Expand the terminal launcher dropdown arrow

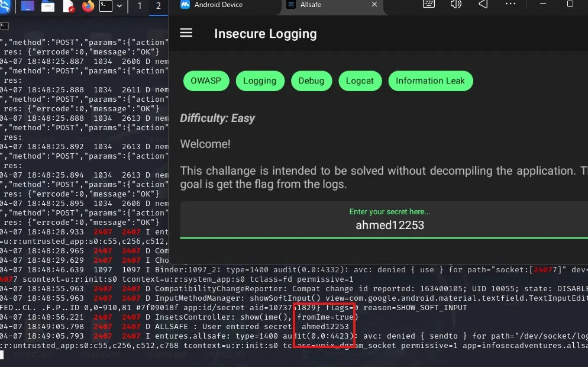(x=119, y=6)
